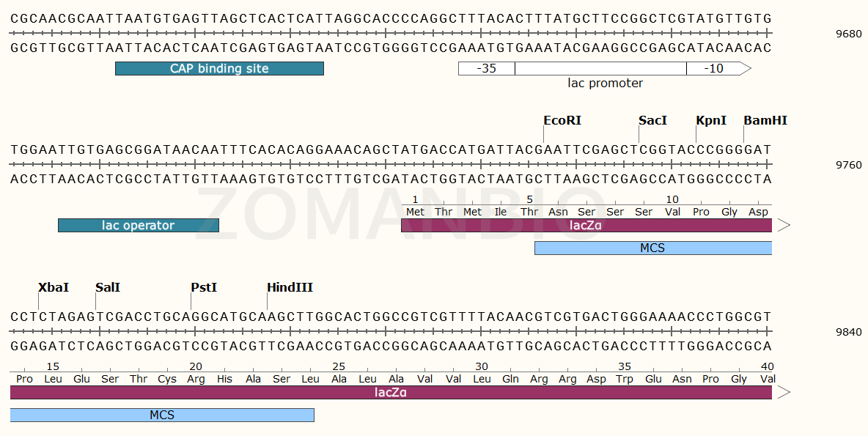
Task: Select the Cys amino acid in translation
Action: coord(167,379)
